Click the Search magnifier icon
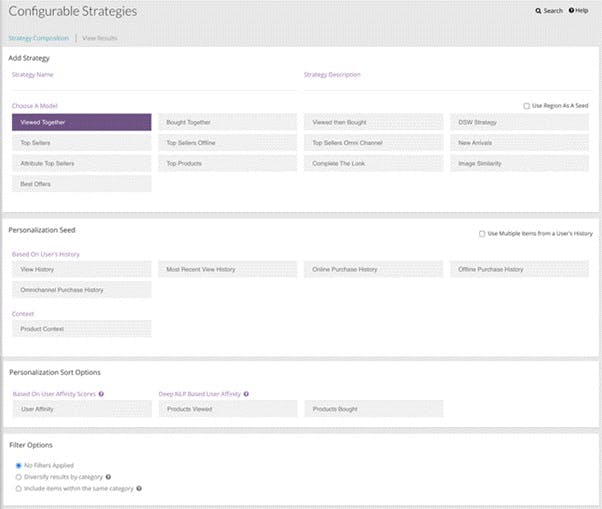602x509 pixels. coord(538,11)
